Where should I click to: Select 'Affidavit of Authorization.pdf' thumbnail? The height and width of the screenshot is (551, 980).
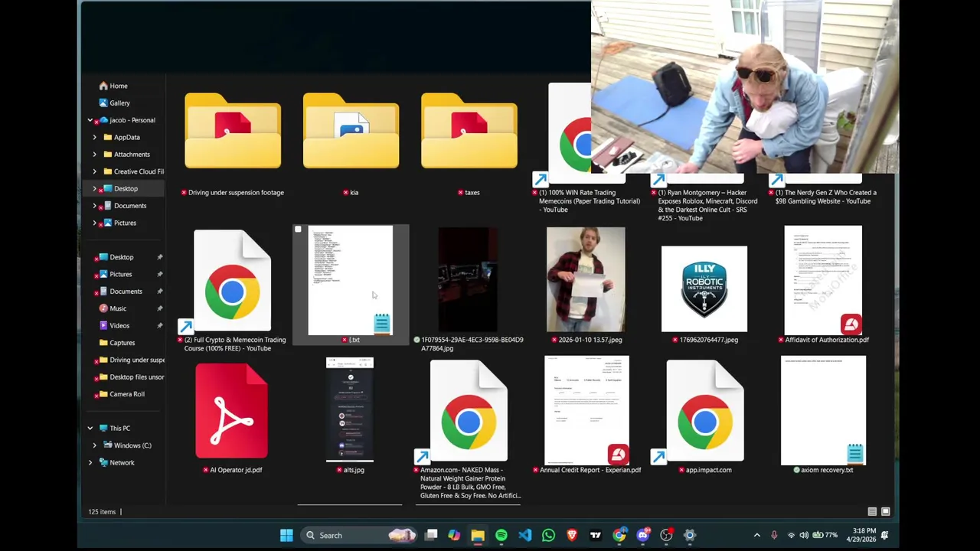[x=823, y=279]
